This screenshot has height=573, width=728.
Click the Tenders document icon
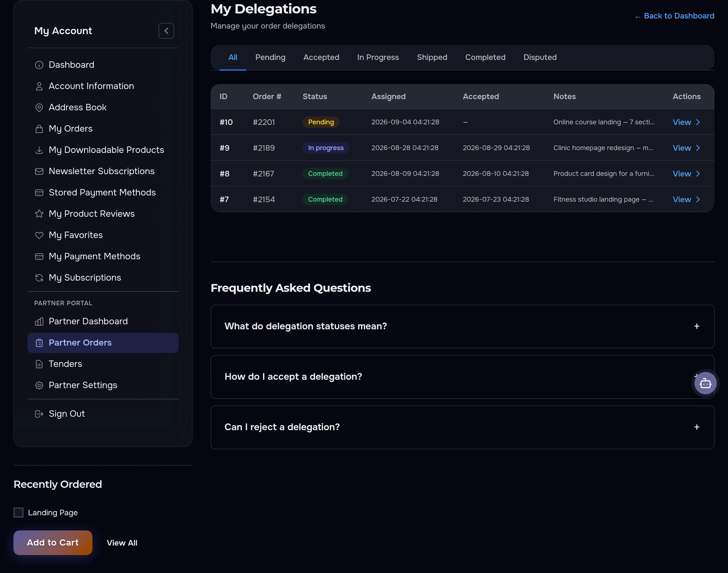tap(39, 364)
